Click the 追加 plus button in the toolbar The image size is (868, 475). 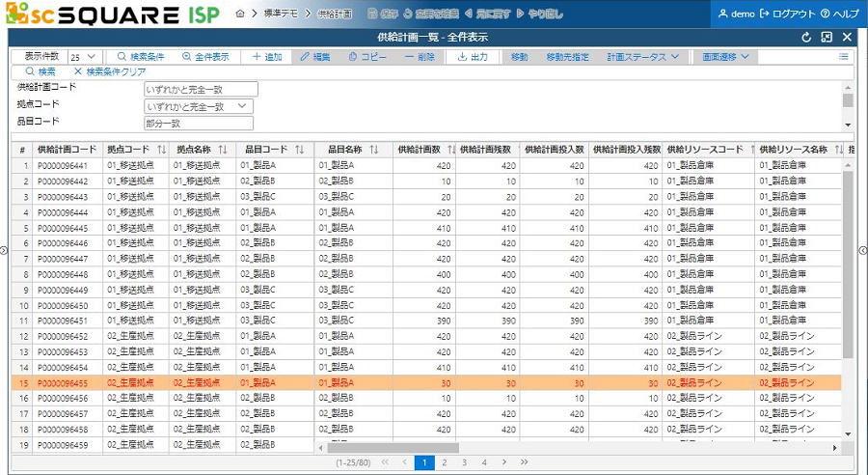pos(267,57)
